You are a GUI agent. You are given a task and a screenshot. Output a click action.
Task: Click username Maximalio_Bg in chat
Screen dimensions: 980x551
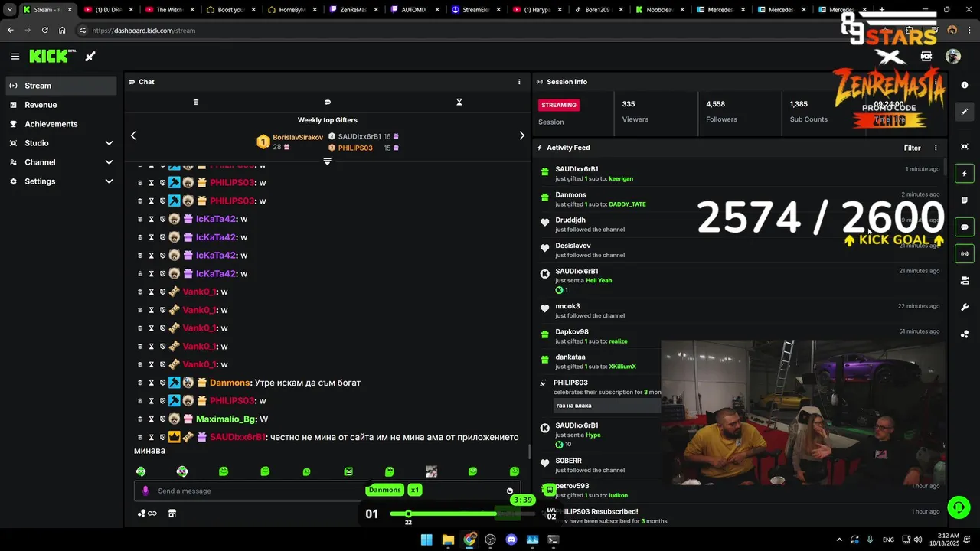coord(226,419)
